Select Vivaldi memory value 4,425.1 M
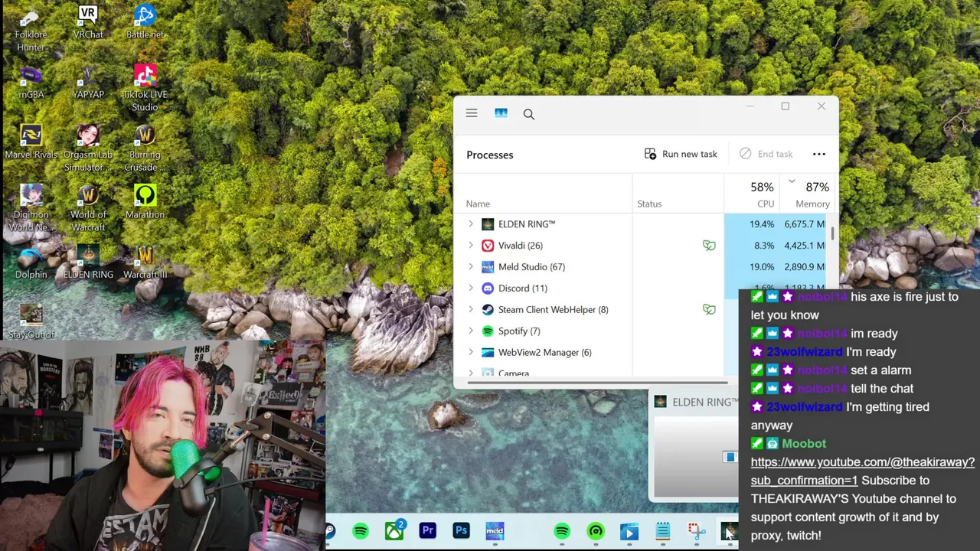 (x=804, y=246)
